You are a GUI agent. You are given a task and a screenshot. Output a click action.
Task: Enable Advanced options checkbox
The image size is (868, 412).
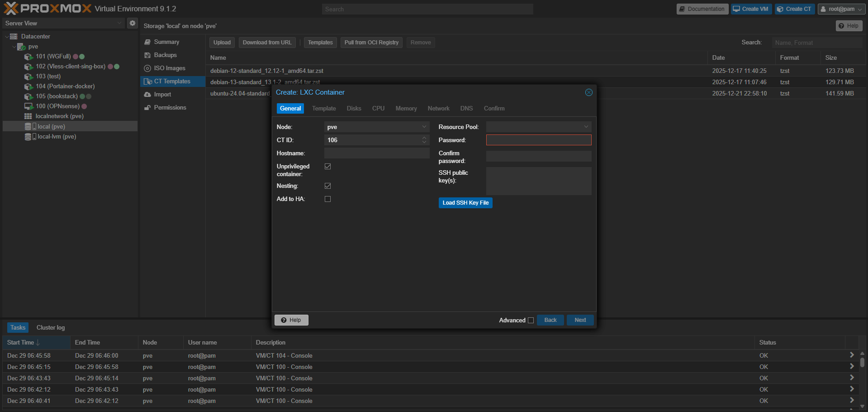tap(531, 321)
